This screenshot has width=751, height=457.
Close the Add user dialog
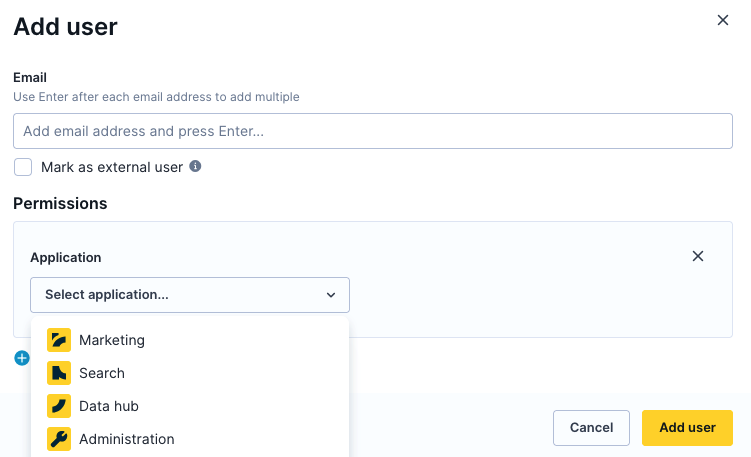click(x=723, y=20)
